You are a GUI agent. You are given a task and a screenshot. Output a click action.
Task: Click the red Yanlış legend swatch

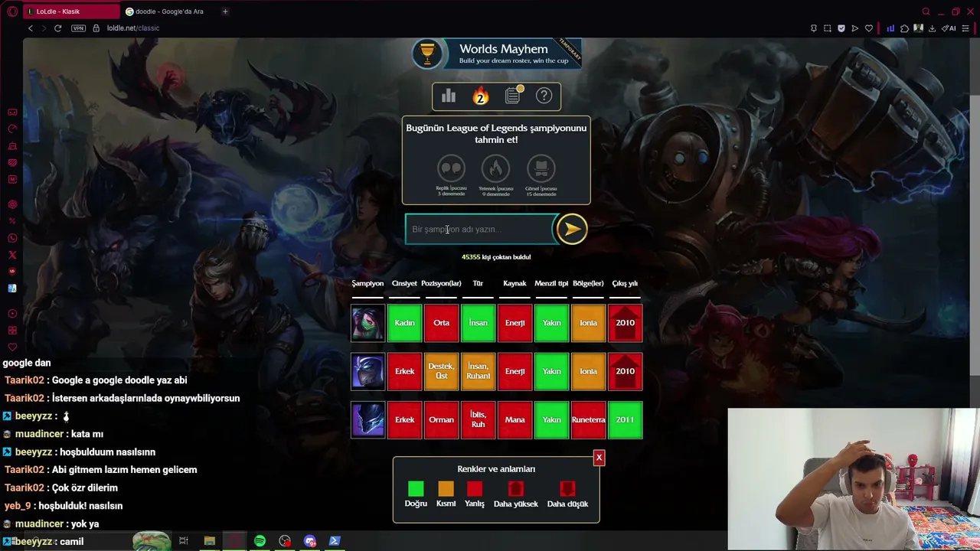coord(475,488)
